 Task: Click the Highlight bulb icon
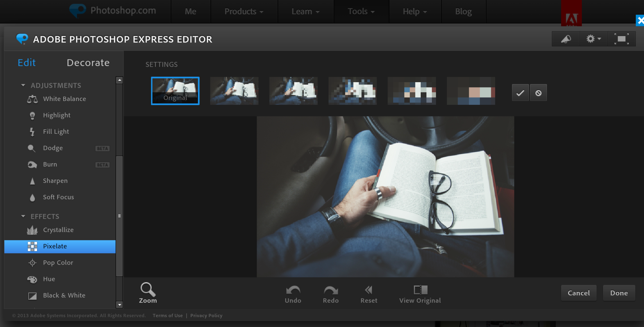32,116
